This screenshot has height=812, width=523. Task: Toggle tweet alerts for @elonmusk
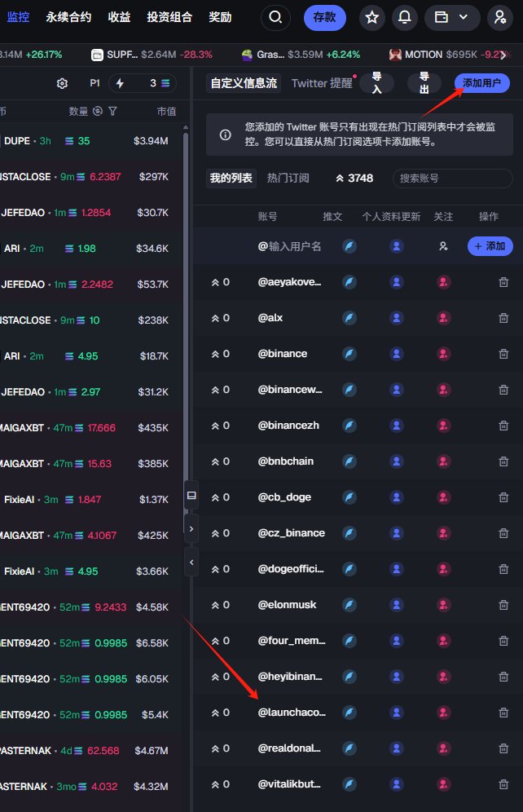coord(349,605)
